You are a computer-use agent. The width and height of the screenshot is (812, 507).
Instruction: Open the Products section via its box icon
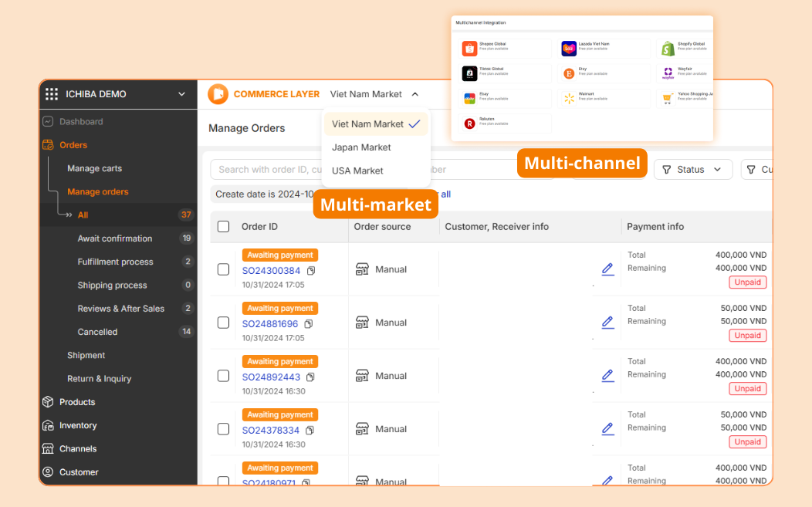[x=48, y=402]
